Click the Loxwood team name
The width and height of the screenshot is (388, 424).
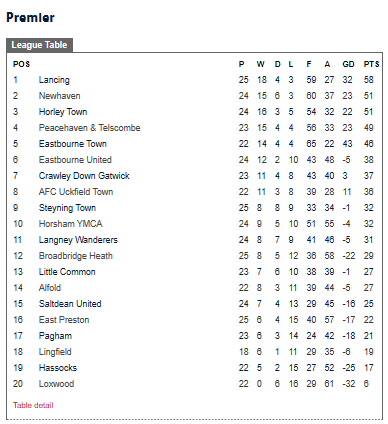pos(56,384)
